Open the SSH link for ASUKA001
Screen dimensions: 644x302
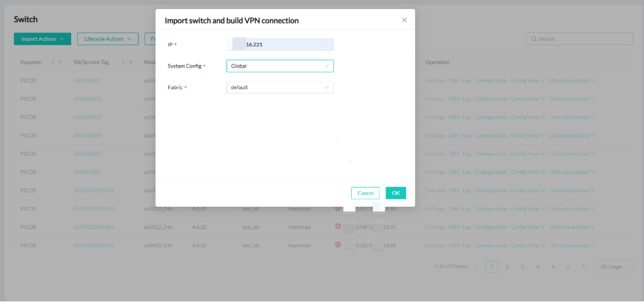click(x=454, y=80)
